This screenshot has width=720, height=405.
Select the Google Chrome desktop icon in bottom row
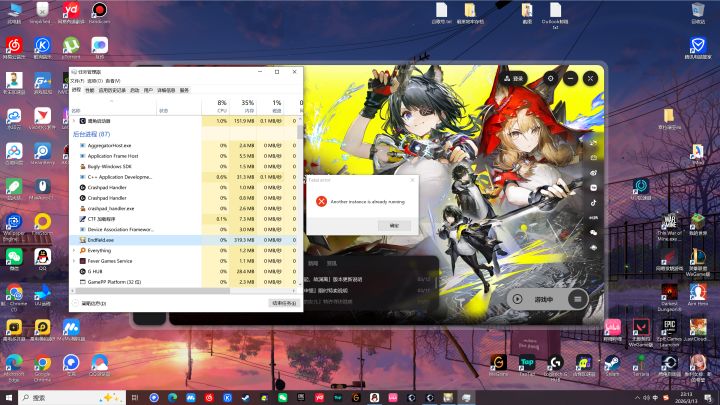pyautogui.click(x=42, y=368)
